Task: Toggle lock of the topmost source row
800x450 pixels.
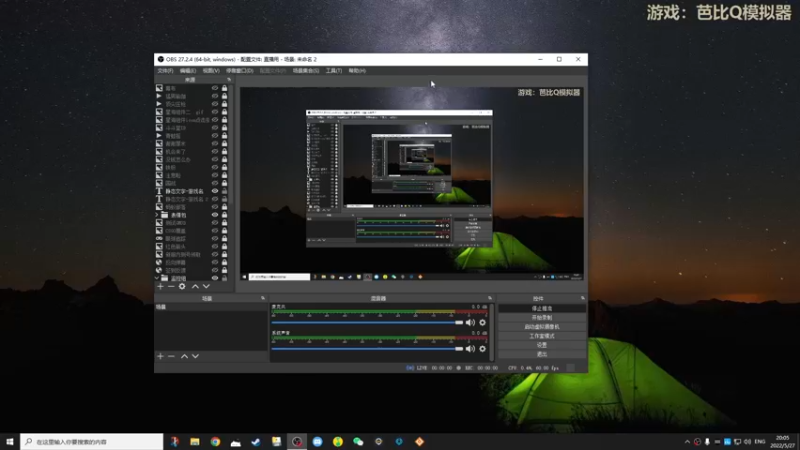Action: (x=224, y=88)
